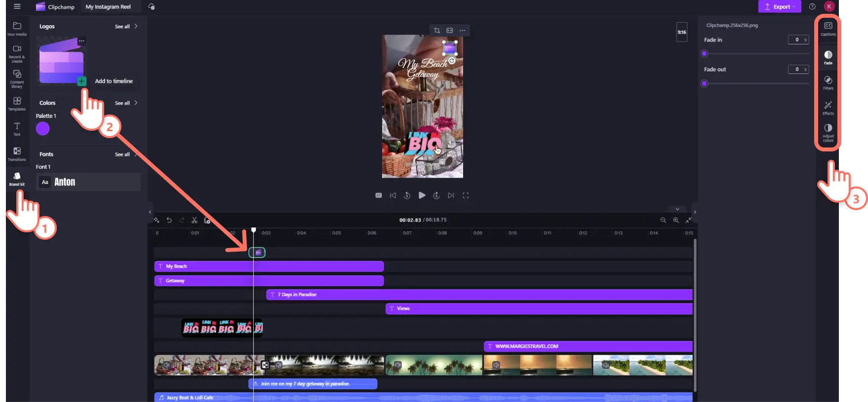Click the crop tool above the preview

pyautogui.click(x=437, y=31)
